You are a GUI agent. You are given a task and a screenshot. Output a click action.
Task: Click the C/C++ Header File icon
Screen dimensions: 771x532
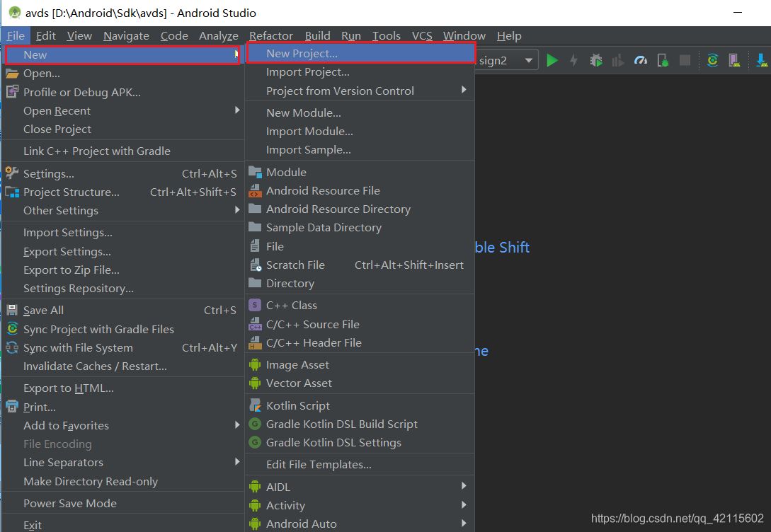click(x=255, y=343)
